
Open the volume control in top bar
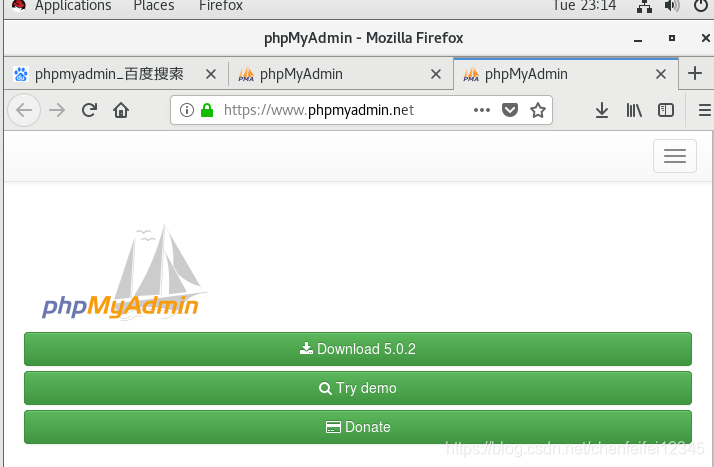click(x=672, y=6)
